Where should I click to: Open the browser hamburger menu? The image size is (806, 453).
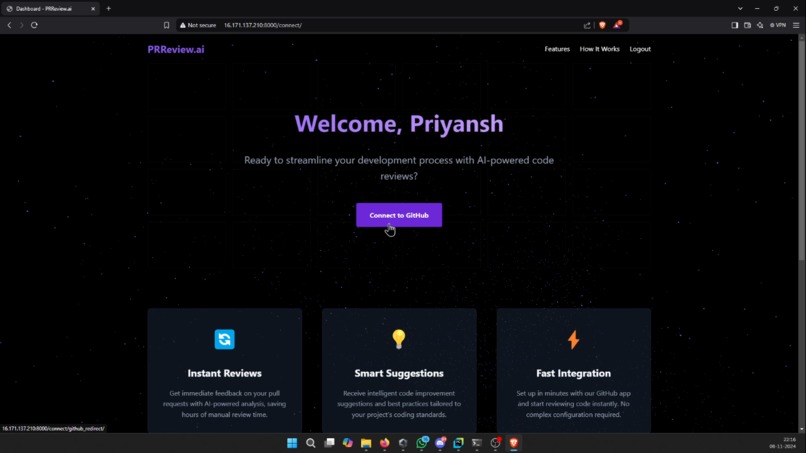coord(796,25)
